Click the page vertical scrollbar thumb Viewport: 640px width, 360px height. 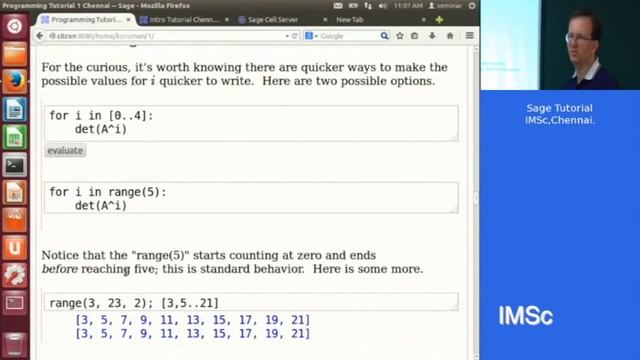[476, 198]
